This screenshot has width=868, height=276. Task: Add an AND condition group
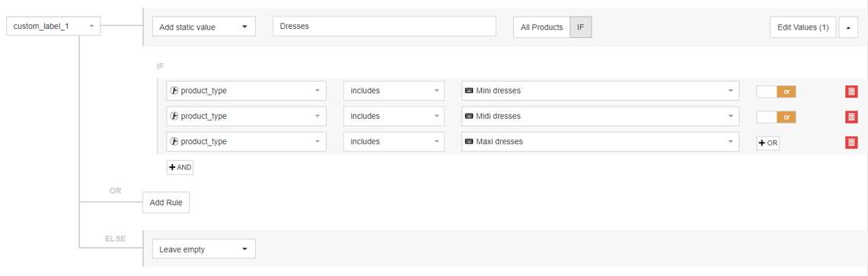(180, 167)
